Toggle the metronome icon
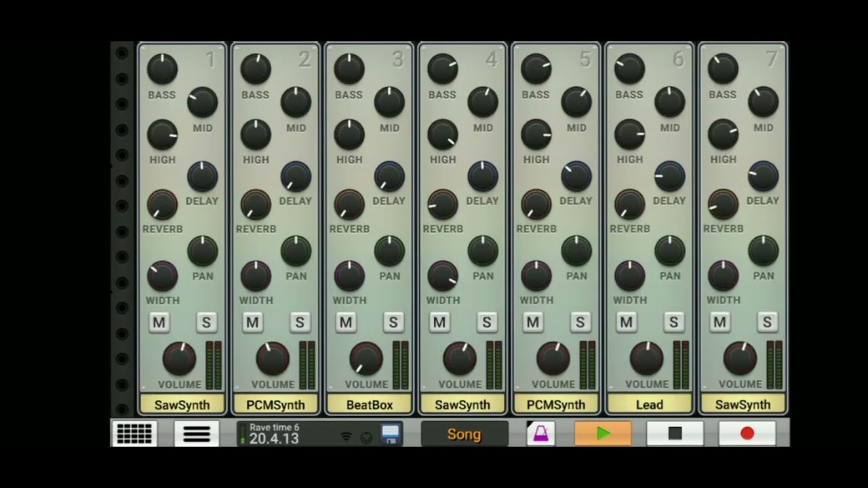The width and height of the screenshot is (868, 488). point(541,434)
